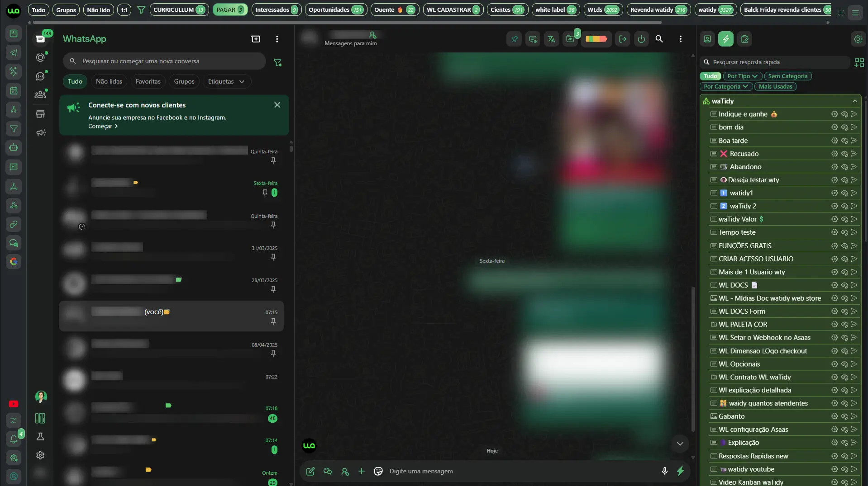Dismiss the 'Conecte-se com novos clientes' banner
The height and width of the screenshot is (486, 868).
[277, 105]
